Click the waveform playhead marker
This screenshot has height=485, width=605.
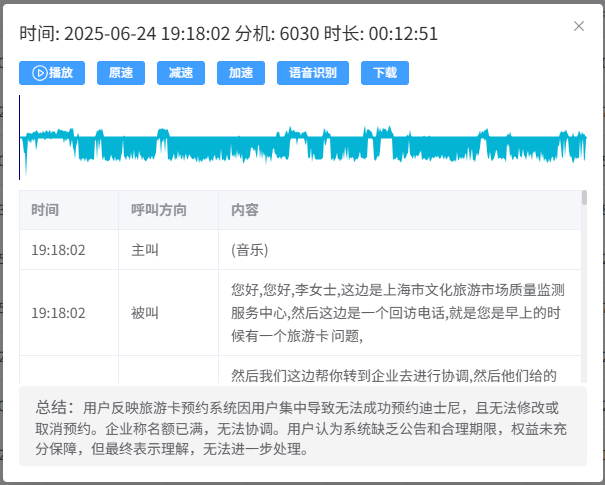tap(19, 137)
